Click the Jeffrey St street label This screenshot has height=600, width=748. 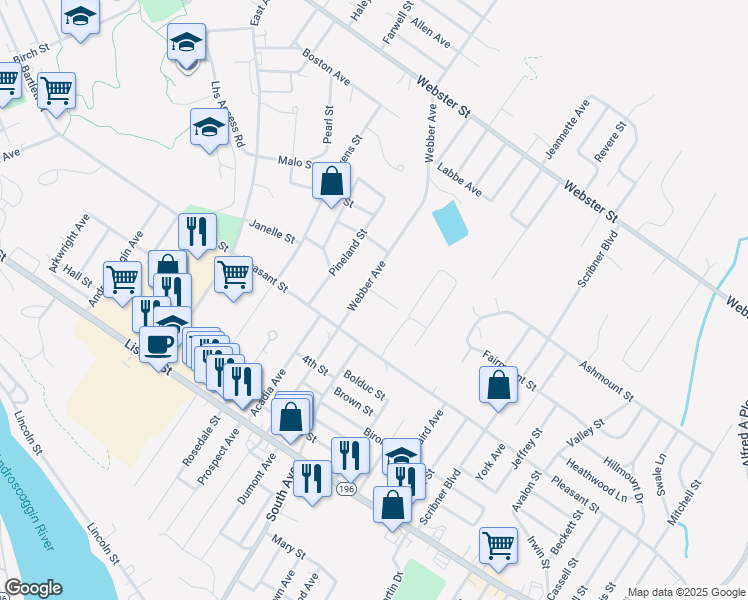coord(527,449)
